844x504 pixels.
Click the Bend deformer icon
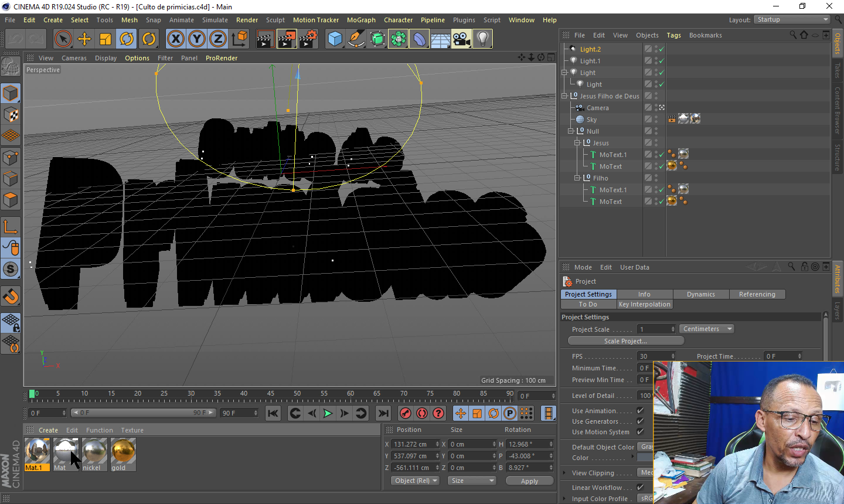tap(419, 39)
